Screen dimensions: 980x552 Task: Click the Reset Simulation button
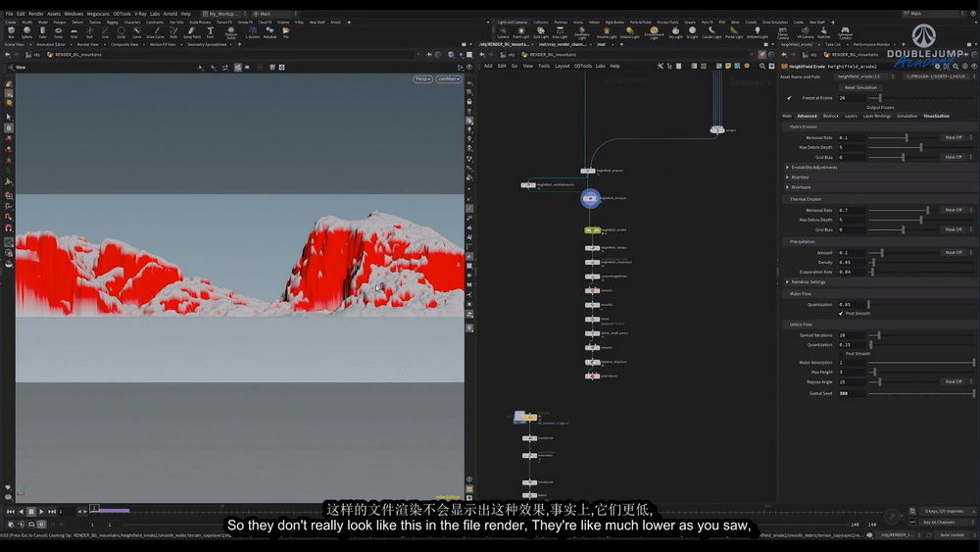click(860, 87)
